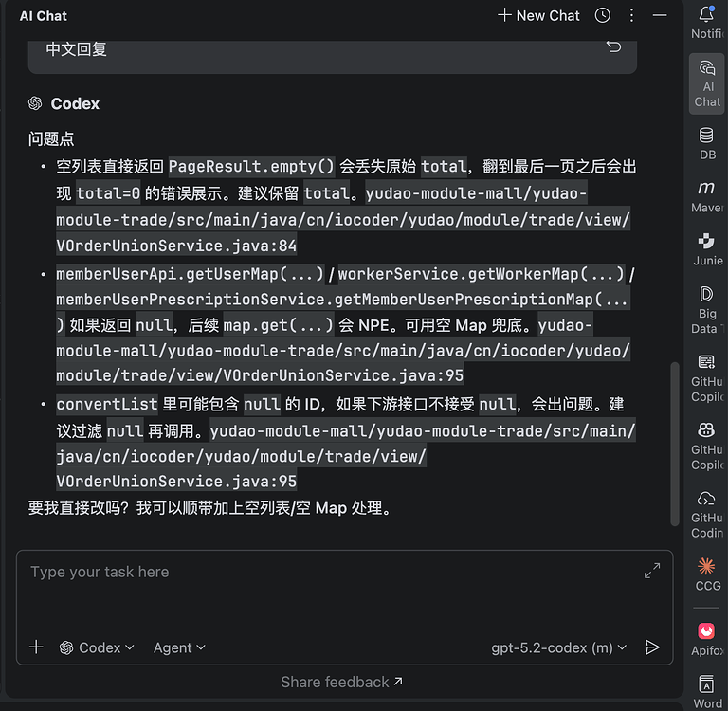The width and height of the screenshot is (728, 711).
Task: Click the 'memberUserApi.getUserMap(...)' code snippet
Action: [190, 274]
